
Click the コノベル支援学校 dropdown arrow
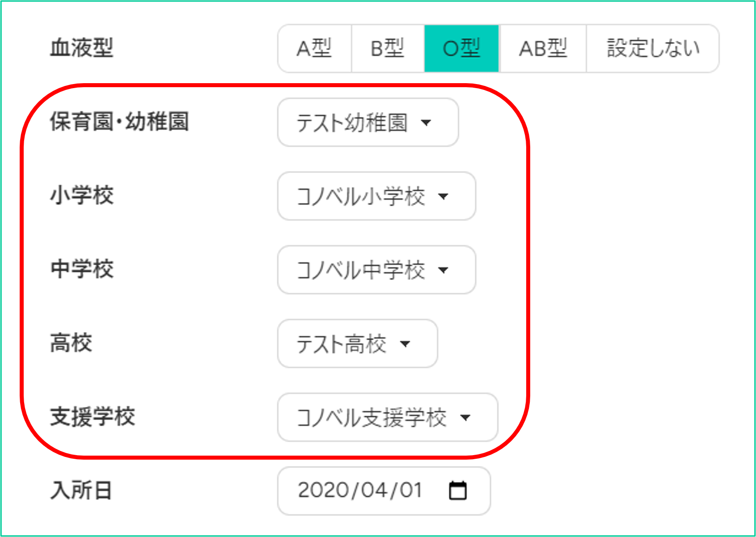(x=465, y=418)
